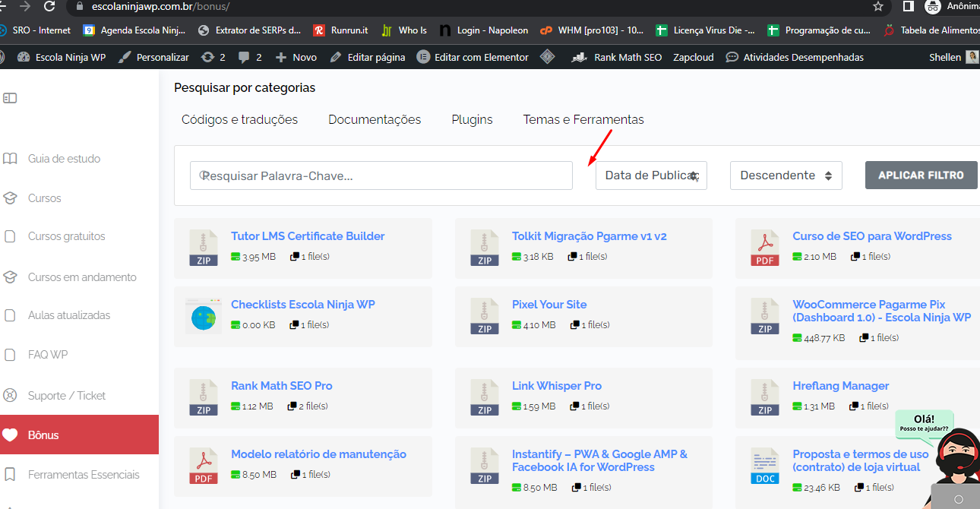Open the Anônima incognito profile icon

tap(933, 6)
